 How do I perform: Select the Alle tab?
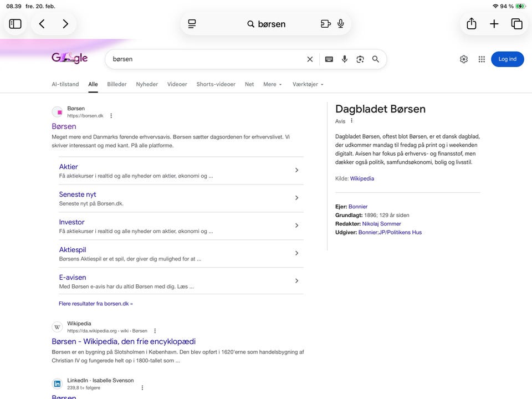pos(93,84)
